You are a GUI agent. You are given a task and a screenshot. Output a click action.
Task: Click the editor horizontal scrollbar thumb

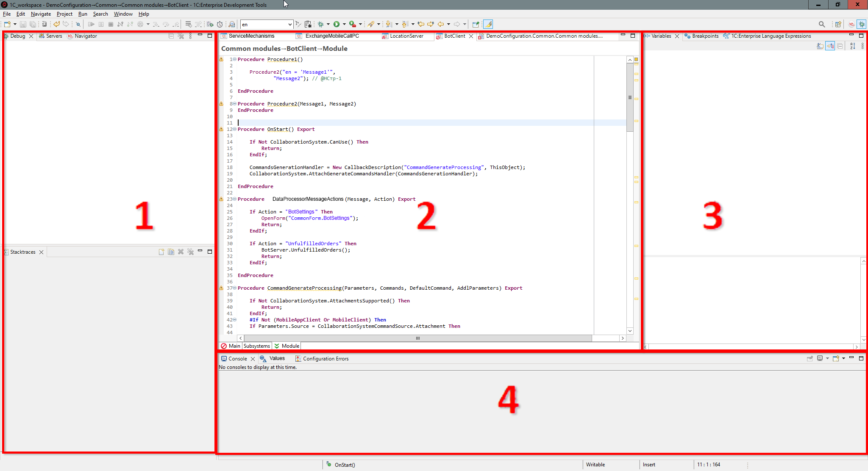417,338
